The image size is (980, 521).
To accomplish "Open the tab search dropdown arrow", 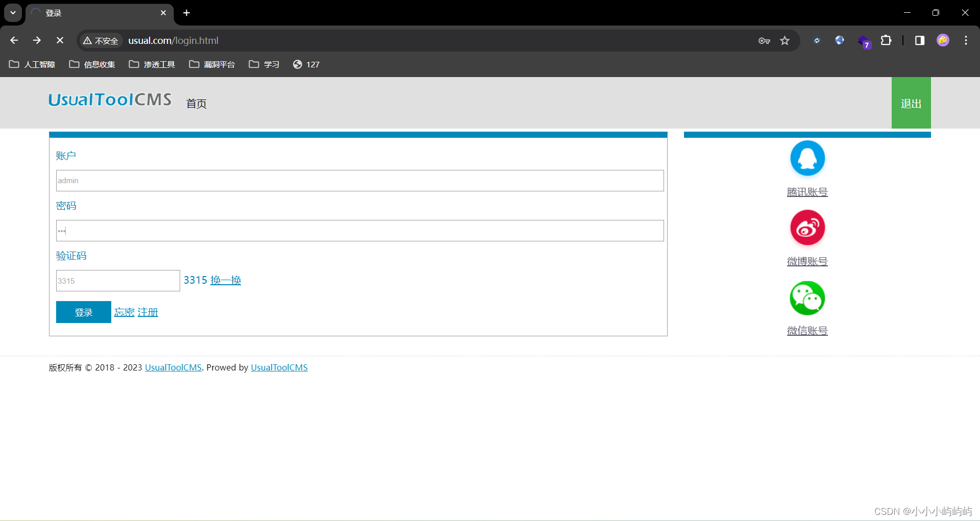I will tap(13, 13).
